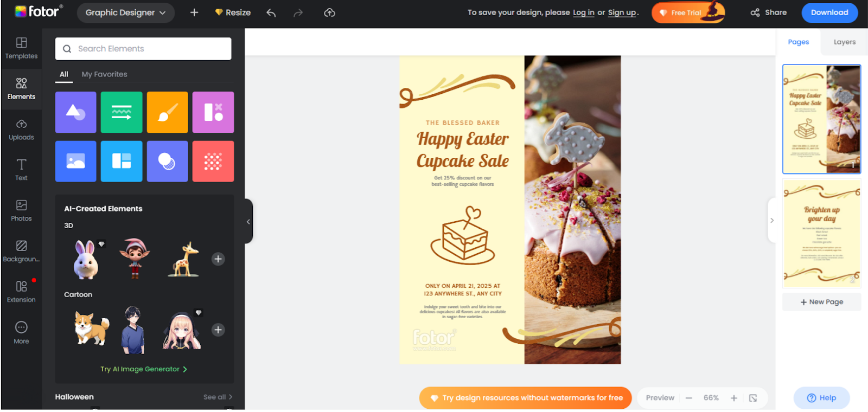Click the blue Download button
This screenshot has width=868, height=412.
coord(829,12)
